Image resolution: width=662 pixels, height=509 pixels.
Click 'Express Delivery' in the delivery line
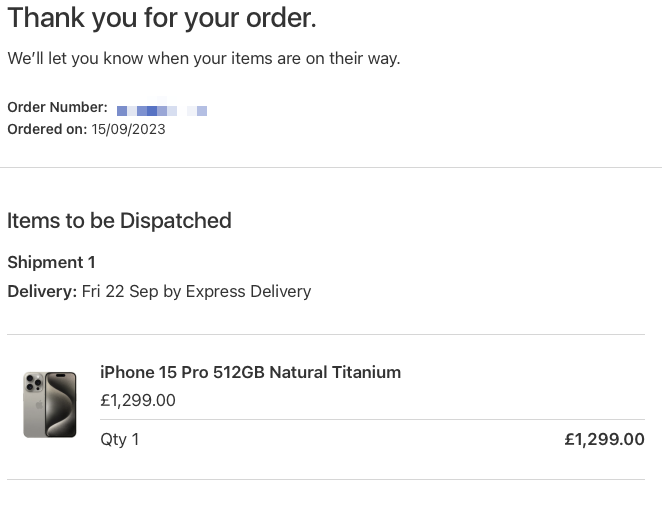(248, 291)
